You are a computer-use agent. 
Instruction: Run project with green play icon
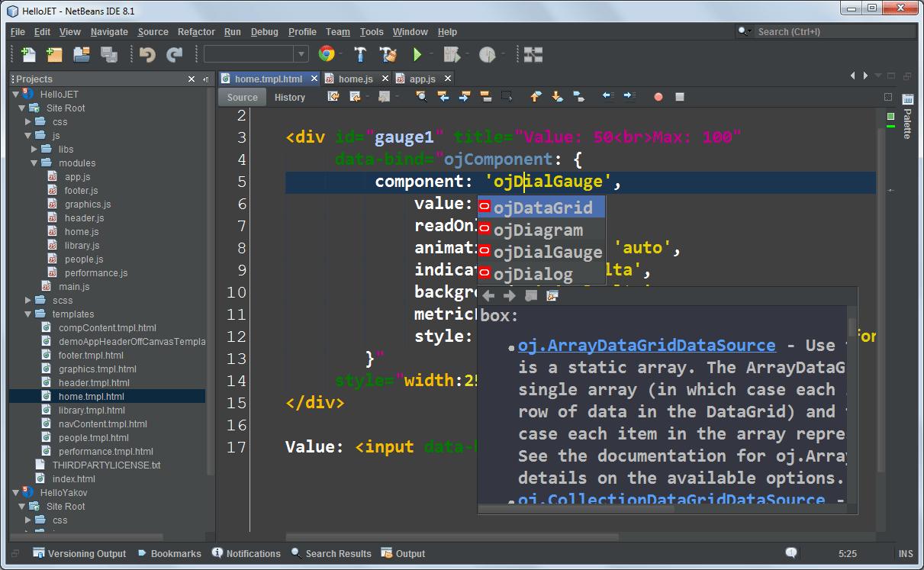click(417, 54)
